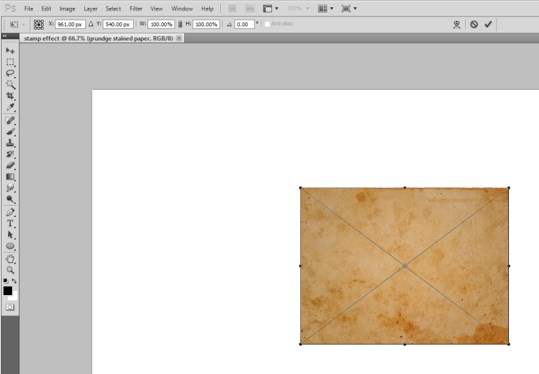539x374 pixels.
Task: Open the Window menu
Action: click(182, 9)
